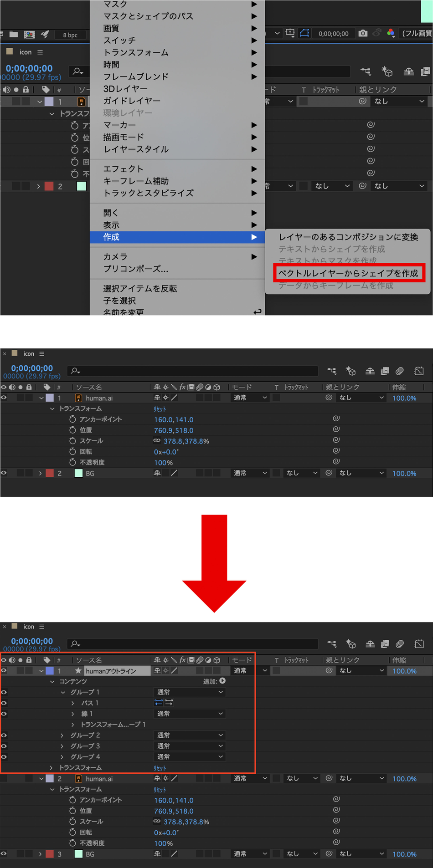Viewport: 433px width, 868px height.
Task: Click the star icon beside humanアウトライン
Action: 78,671
